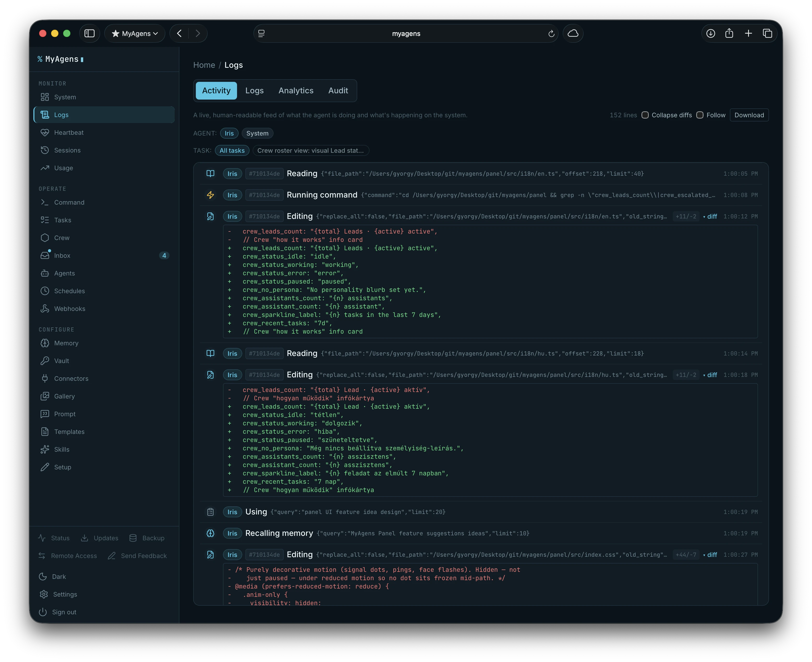Click the browser downloads icon

coord(711,34)
